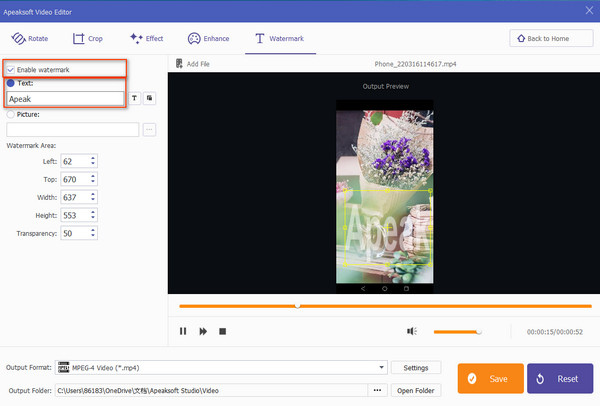600x406 pixels.
Task: Click the Open Folder button
Action: (416, 391)
